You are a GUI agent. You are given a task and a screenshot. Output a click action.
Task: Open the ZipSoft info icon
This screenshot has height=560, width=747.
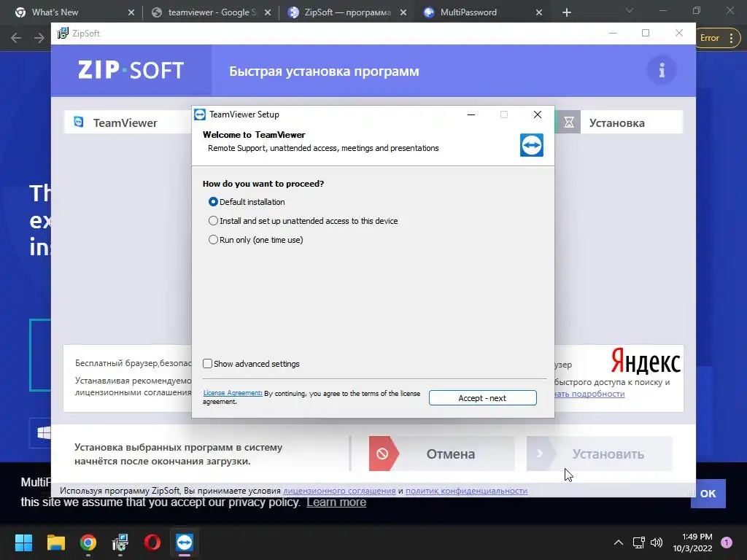pyautogui.click(x=661, y=71)
